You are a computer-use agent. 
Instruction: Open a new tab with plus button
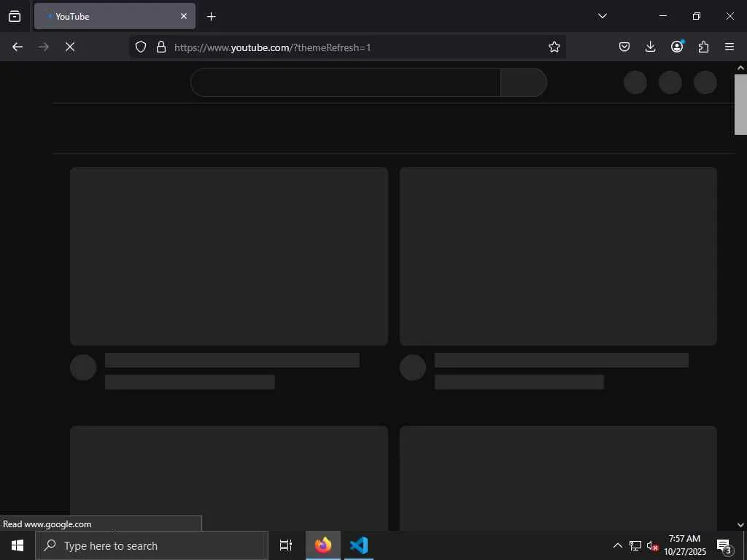coord(211,17)
